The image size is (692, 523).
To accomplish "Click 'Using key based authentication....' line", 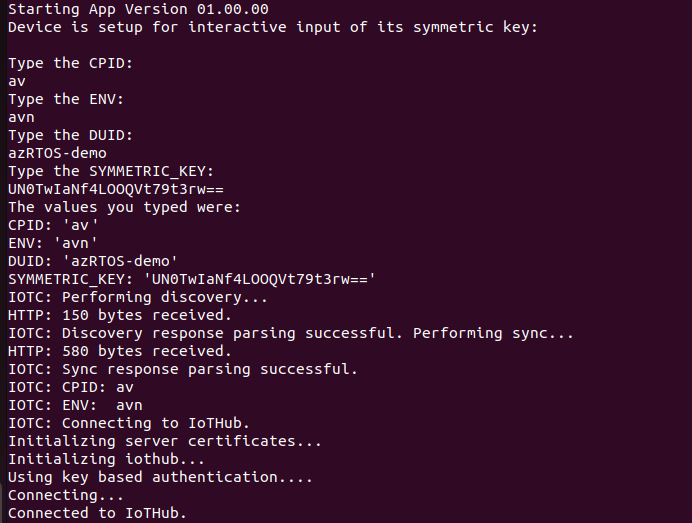I will click(x=160, y=478).
